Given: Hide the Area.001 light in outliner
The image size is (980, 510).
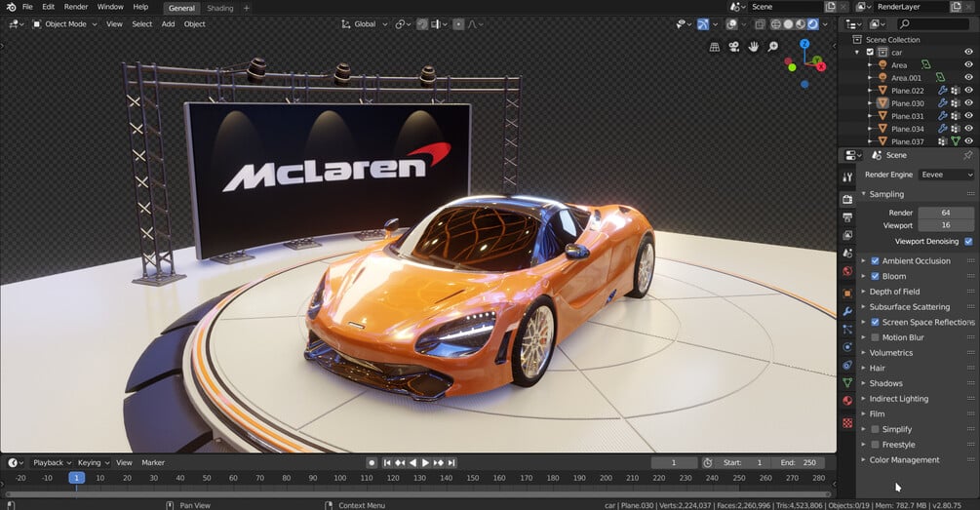Looking at the screenshot, I should (968, 77).
